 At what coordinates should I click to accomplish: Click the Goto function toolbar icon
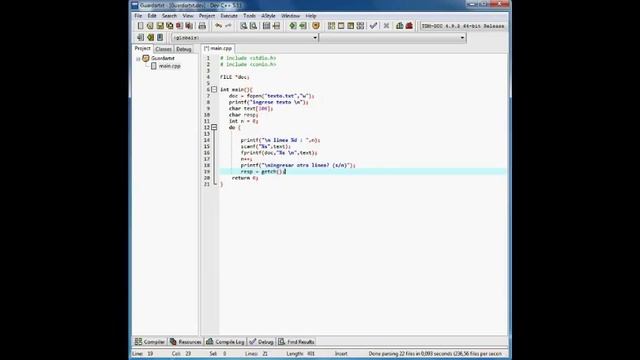tap(267, 26)
